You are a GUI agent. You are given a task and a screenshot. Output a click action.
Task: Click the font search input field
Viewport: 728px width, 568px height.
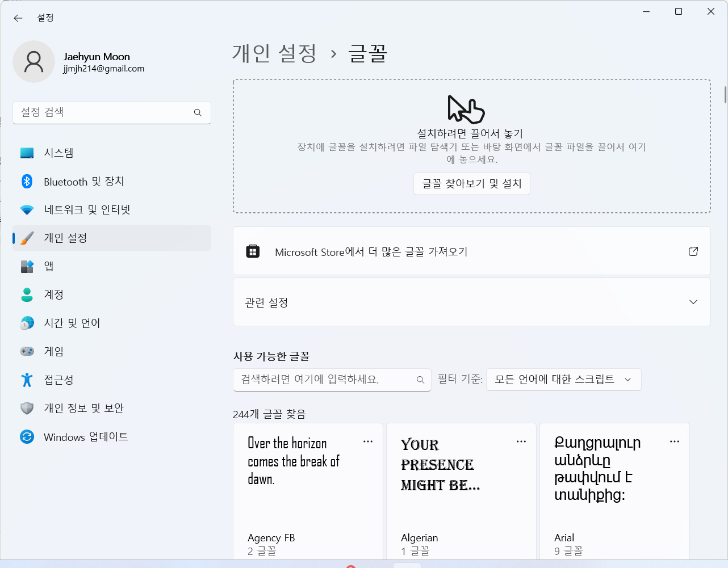coord(327,380)
